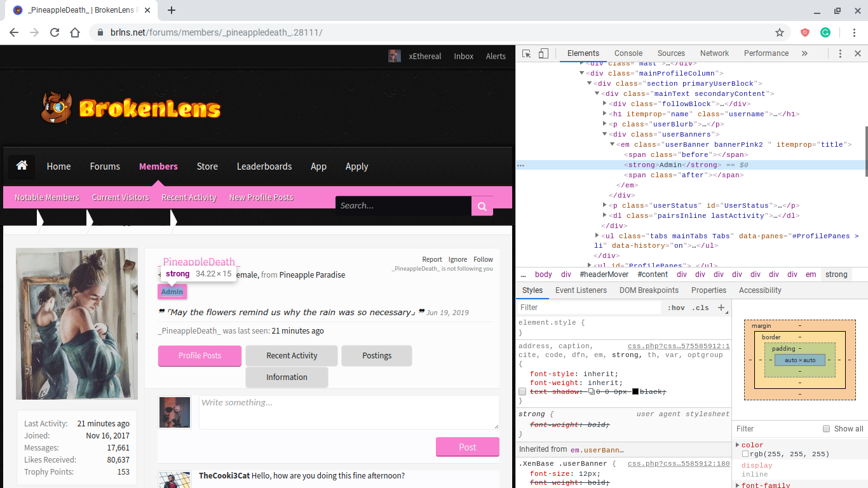The image size is (868, 488).
Task: Expand the dl pairsInline lastActivity node
Action: click(x=604, y=215)
